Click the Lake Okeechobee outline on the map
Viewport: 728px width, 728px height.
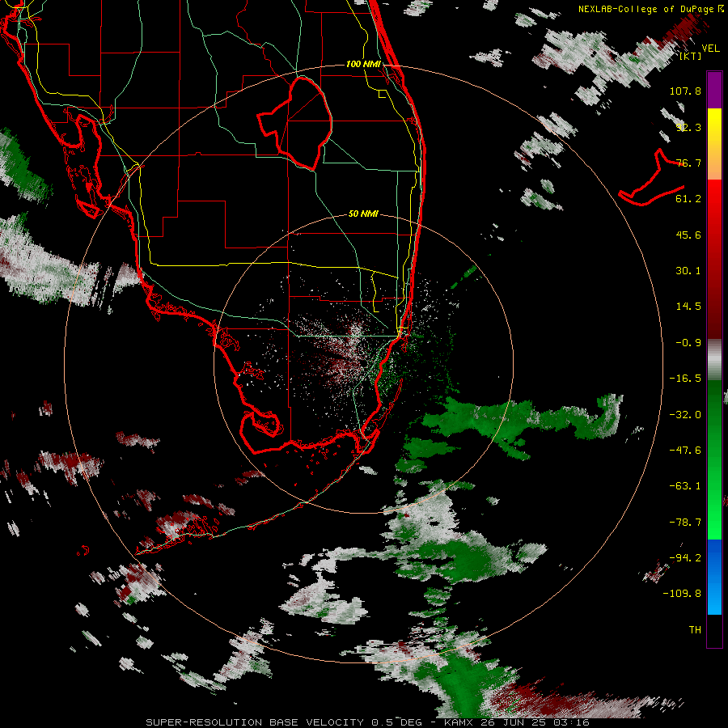295,123
